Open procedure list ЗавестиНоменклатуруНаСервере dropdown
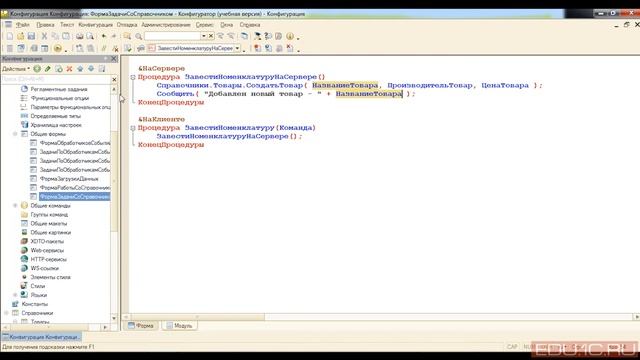Viewport: 640px width, 360px height. 237,48
